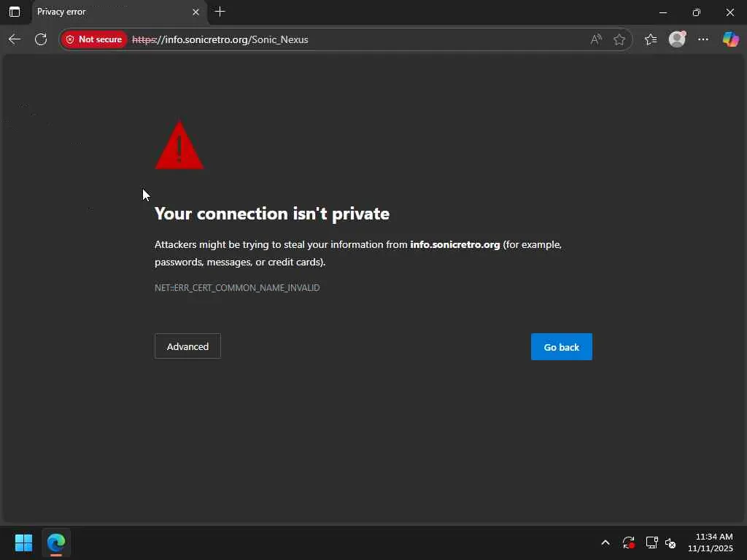Image resolution: width=747 pixels, height=560 pixels.
Task: Open the clock showing 11:34 AM
Action: 711,542
